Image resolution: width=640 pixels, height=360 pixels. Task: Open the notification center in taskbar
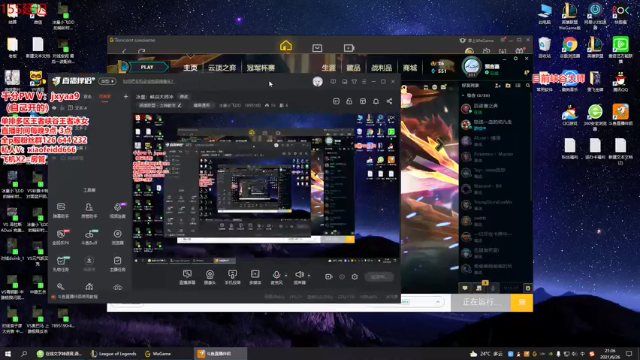pyautogui.click(x=629, y=353)
